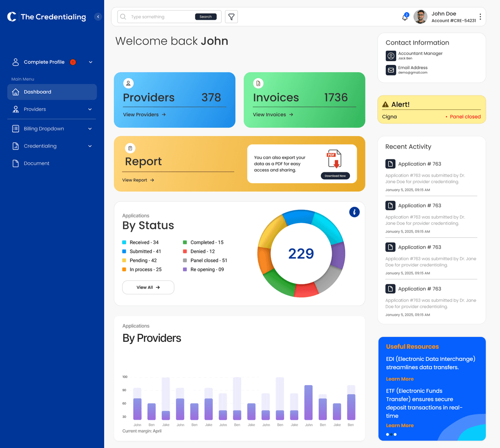The width and height of the screenshot is (500, 448).
Task: Expand the Providers sidebar submenu
Action: click(x=90, y=110)
